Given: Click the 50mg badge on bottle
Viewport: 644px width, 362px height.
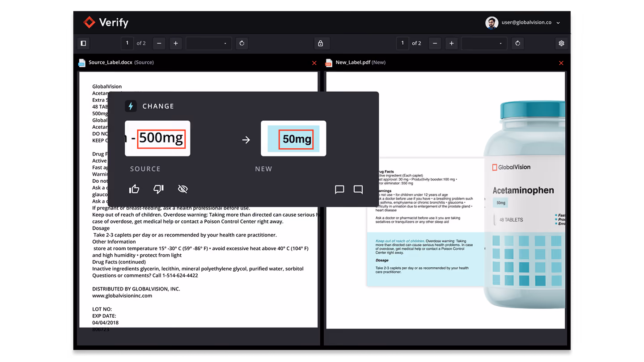Looking at the screenshot, I should [x=500, y=203].
